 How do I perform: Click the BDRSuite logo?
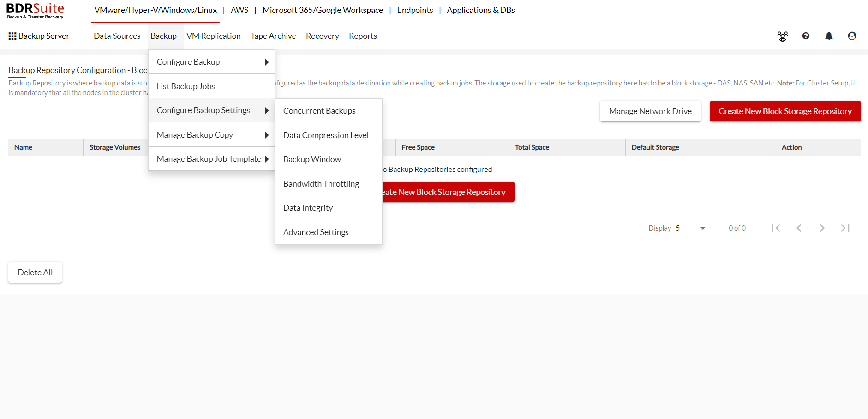35,11
